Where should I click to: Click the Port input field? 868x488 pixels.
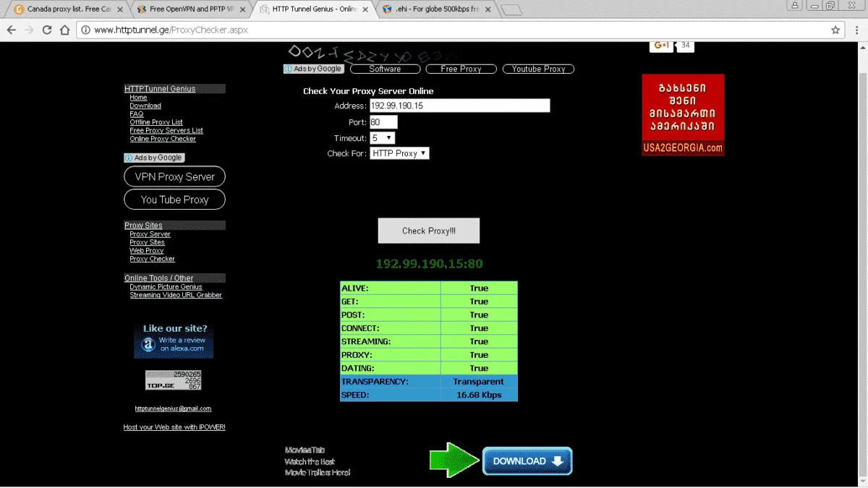coord(383,122)
